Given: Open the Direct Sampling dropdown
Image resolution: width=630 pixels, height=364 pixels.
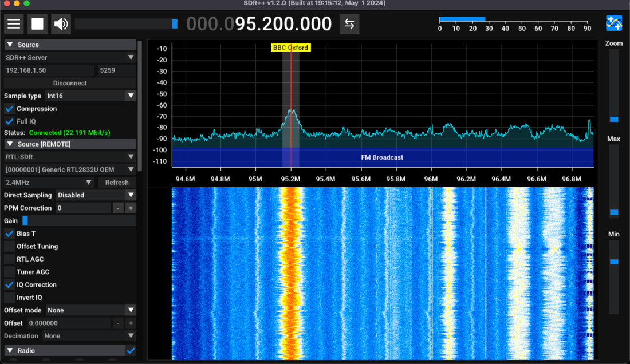Looking at the screenshot, I should coord(96,195).
